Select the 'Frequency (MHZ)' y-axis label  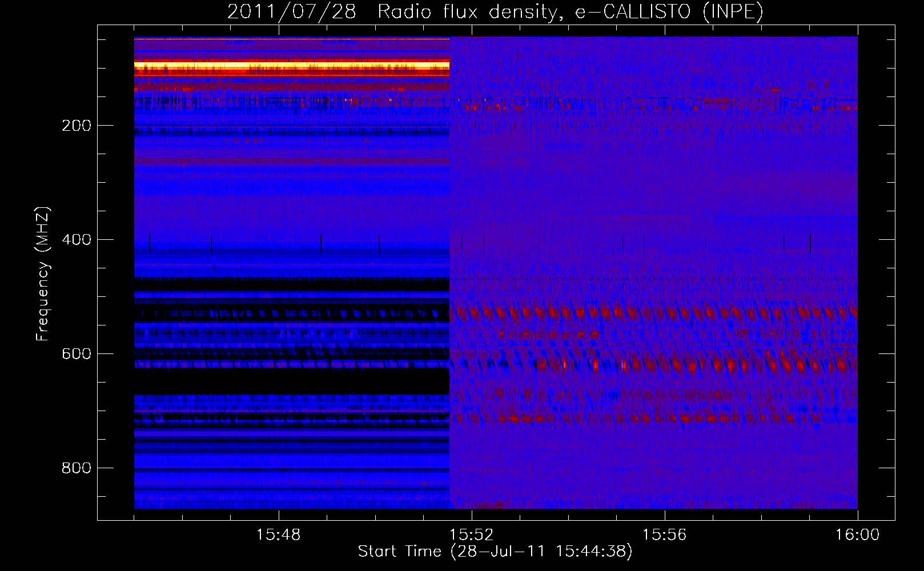[x=43, y=274]
